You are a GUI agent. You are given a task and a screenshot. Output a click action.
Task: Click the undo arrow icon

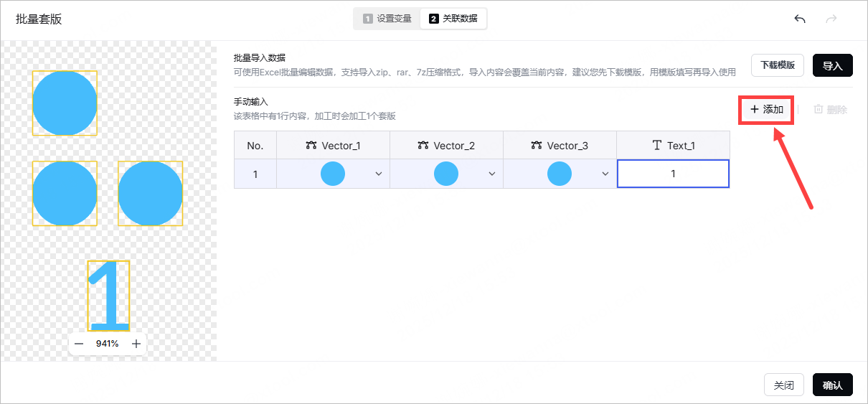point(800,19)
